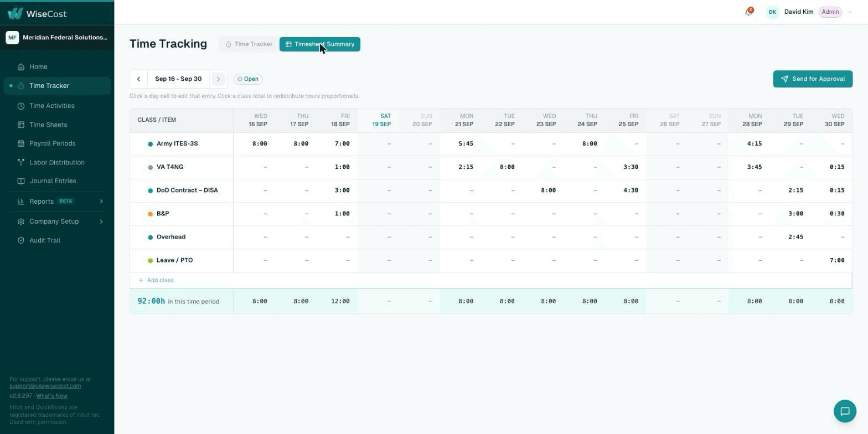The image size is (868, 434).
Task: Click the Reports chart icon
Action: click(x=21, y=201)
